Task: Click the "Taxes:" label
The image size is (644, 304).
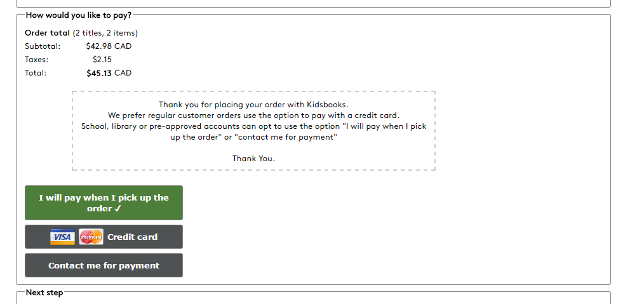Action: [x=36, y=60]
